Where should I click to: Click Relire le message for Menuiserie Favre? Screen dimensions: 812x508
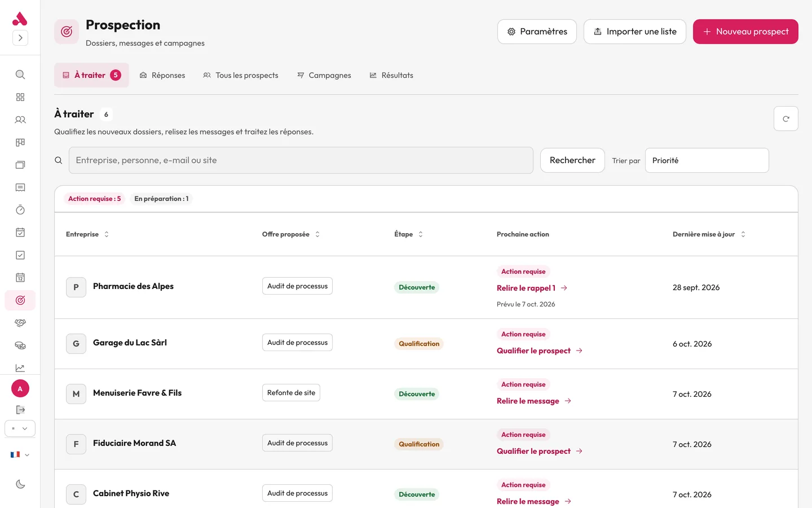(534, 401)
